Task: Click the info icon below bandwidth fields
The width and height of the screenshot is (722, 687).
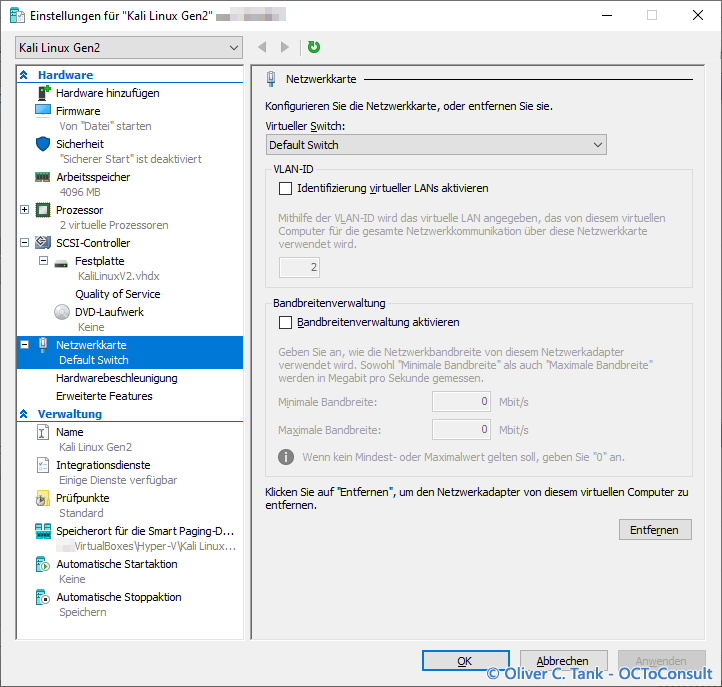Action: coord(286,457)
